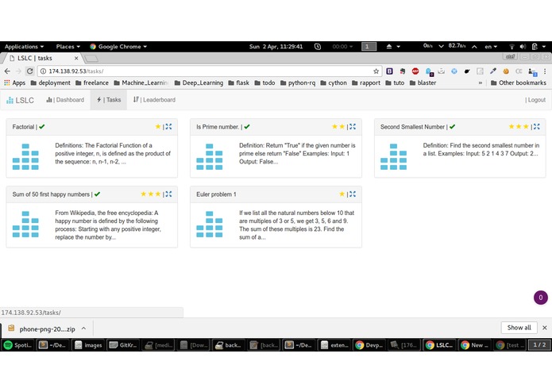Log out via the Logout link
This screenshot has width=552, height=392.
pyautogui.click(x=535, y=100)
